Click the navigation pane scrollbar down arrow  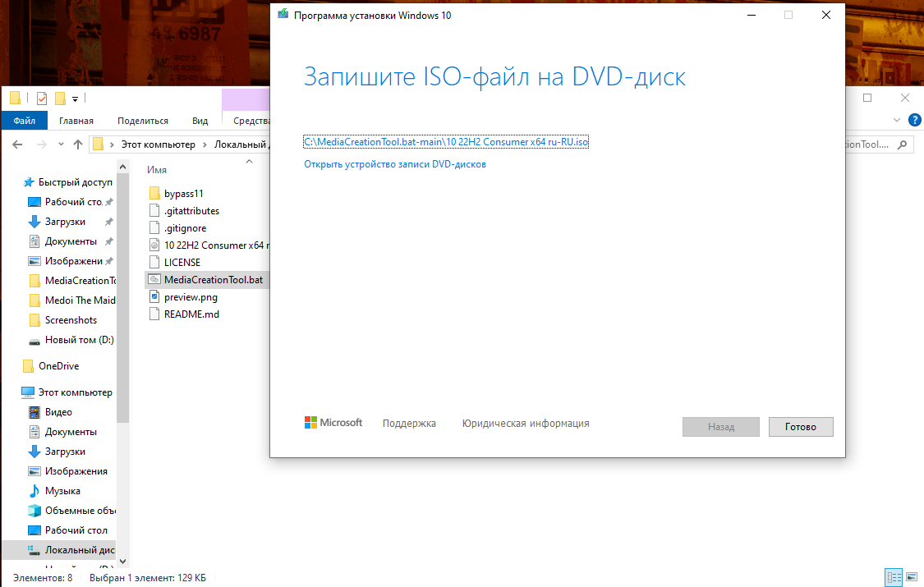(x=122, y=562)
